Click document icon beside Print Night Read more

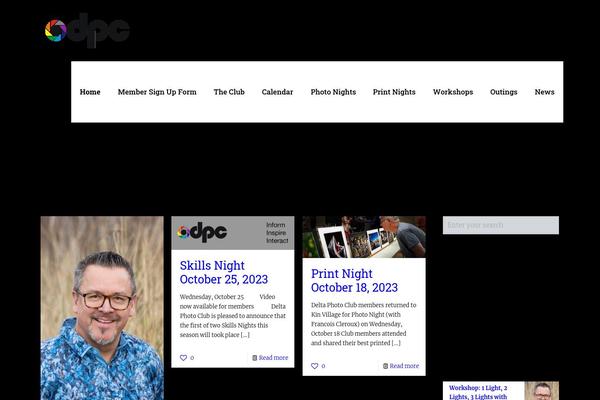385,366
